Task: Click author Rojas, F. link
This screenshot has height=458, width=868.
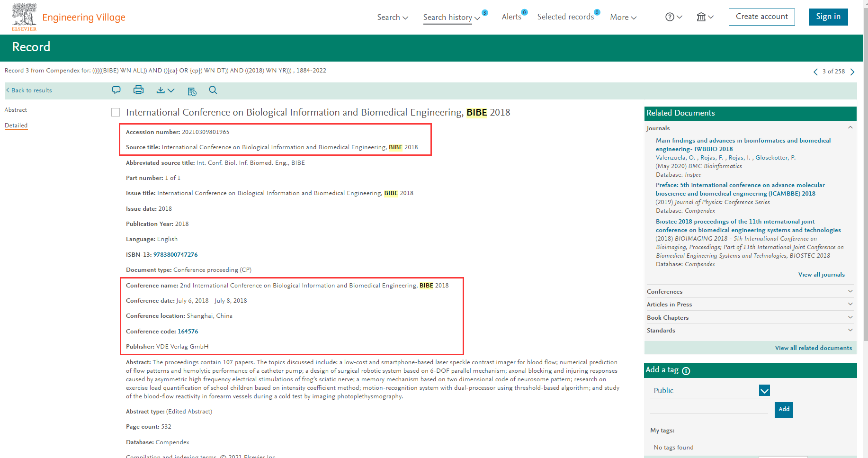Action: [712, 158]
